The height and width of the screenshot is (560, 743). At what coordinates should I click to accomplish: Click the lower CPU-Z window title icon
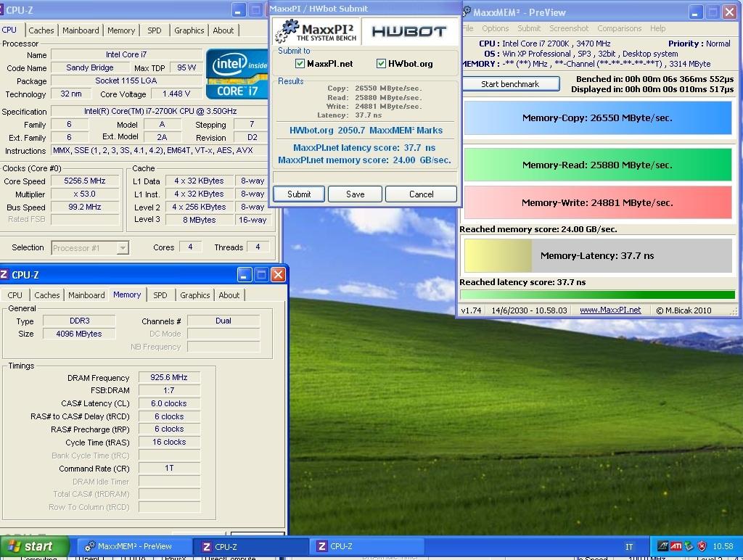[x=4, y=274]
